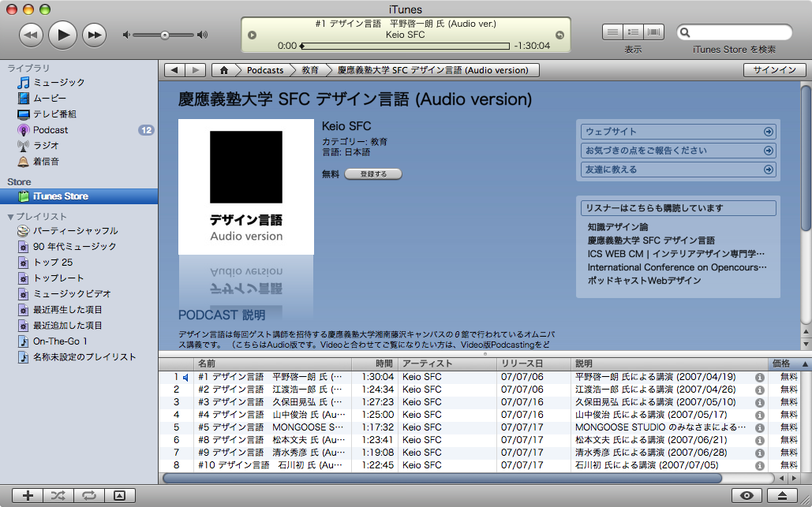
Task: Switch to Cover Flow view
Action: tap(654, 32)
